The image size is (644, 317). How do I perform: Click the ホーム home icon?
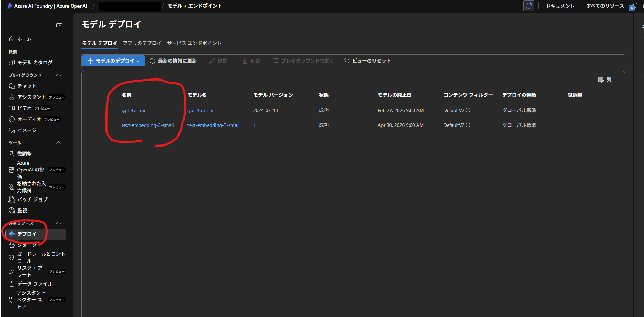click(x=12, y=39)
